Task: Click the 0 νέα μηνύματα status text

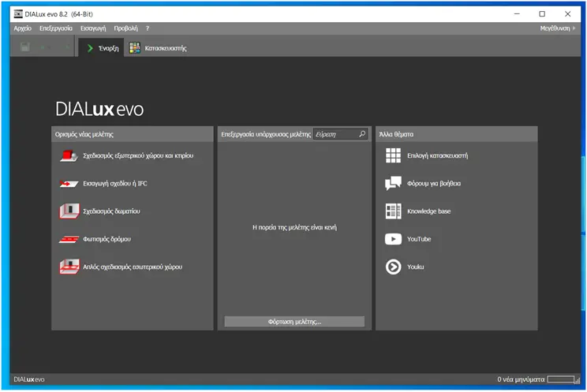Action: pyautogui.click(x=521, y=379)
